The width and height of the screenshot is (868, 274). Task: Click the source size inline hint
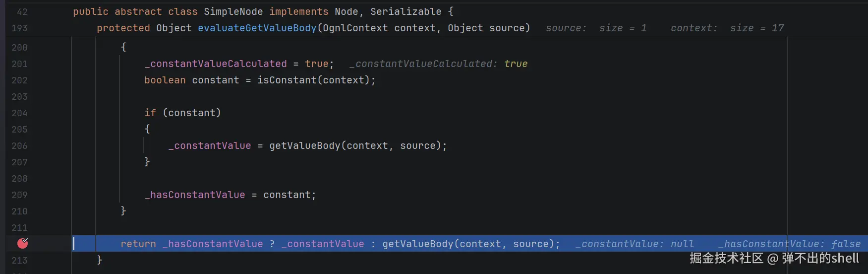coord(596,28)
